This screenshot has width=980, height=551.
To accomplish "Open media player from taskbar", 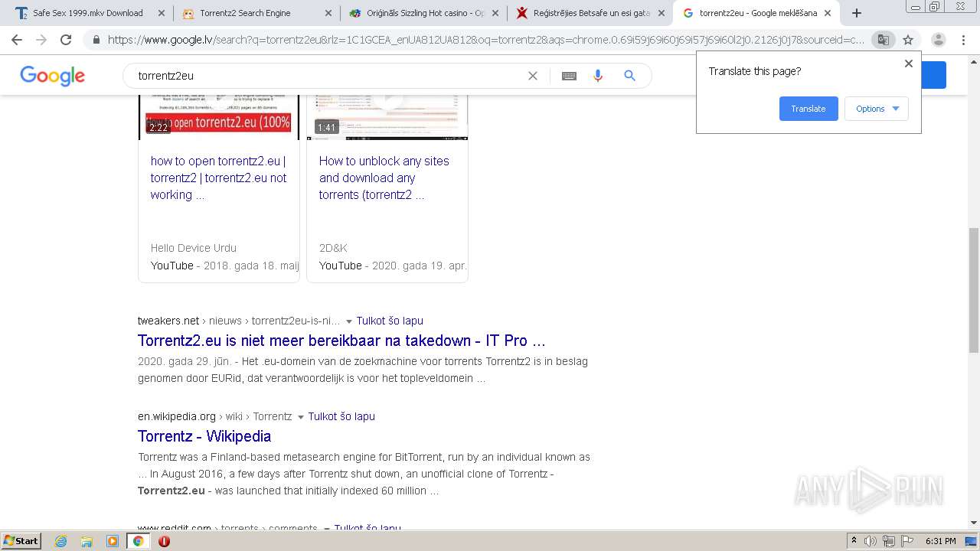I will point(113,541).
